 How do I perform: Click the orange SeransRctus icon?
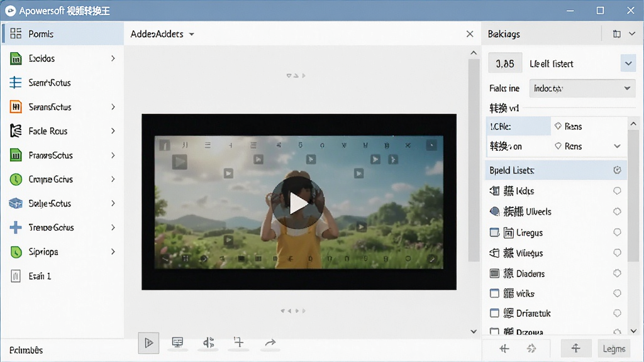[x=16, y=107]
